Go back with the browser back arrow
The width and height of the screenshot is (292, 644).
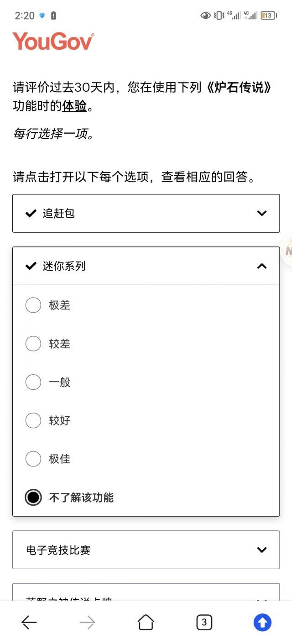(29, 622)
